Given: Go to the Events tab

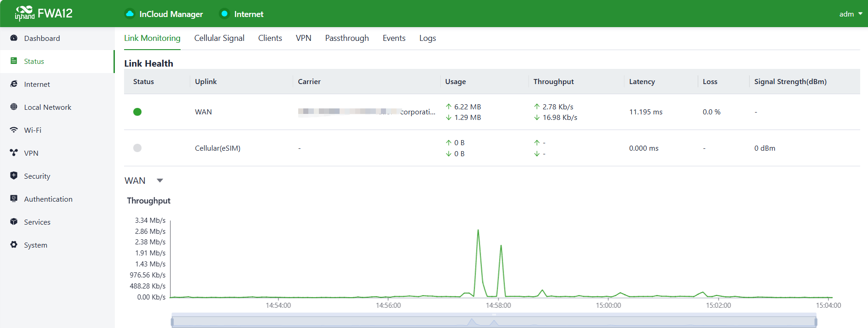Looking at the screenshot, I should [394, 38].
